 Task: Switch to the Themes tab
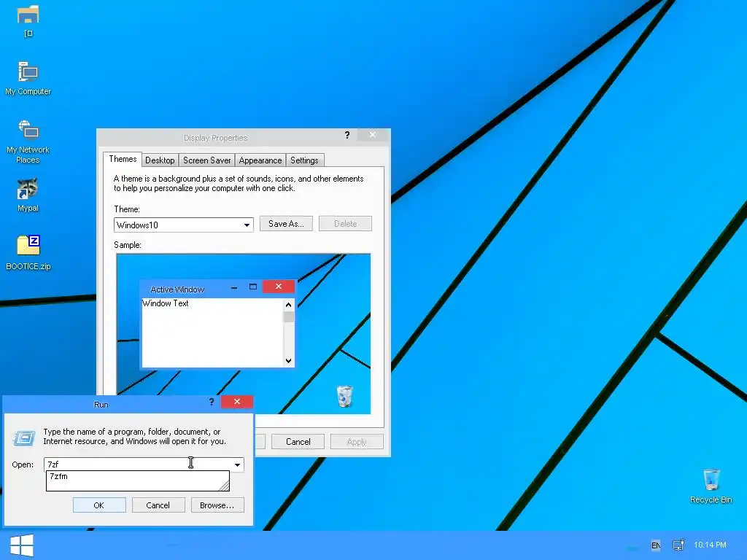[123, 159]
